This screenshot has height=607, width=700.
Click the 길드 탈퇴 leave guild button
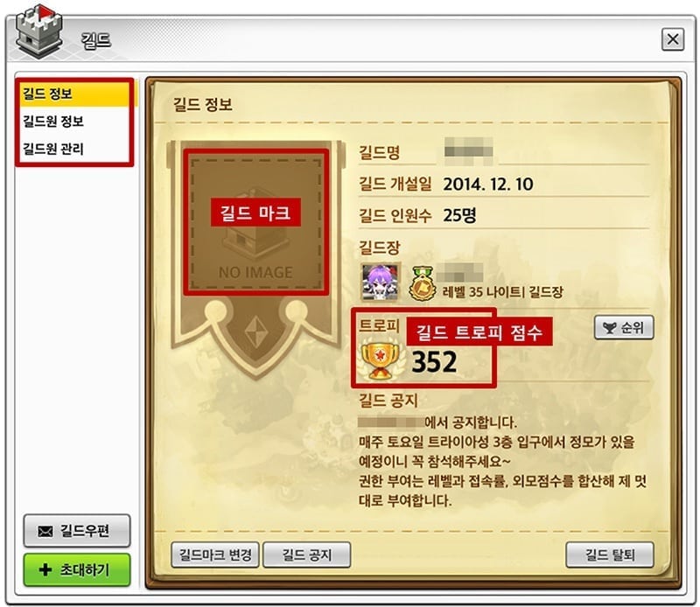click(610, 555)
